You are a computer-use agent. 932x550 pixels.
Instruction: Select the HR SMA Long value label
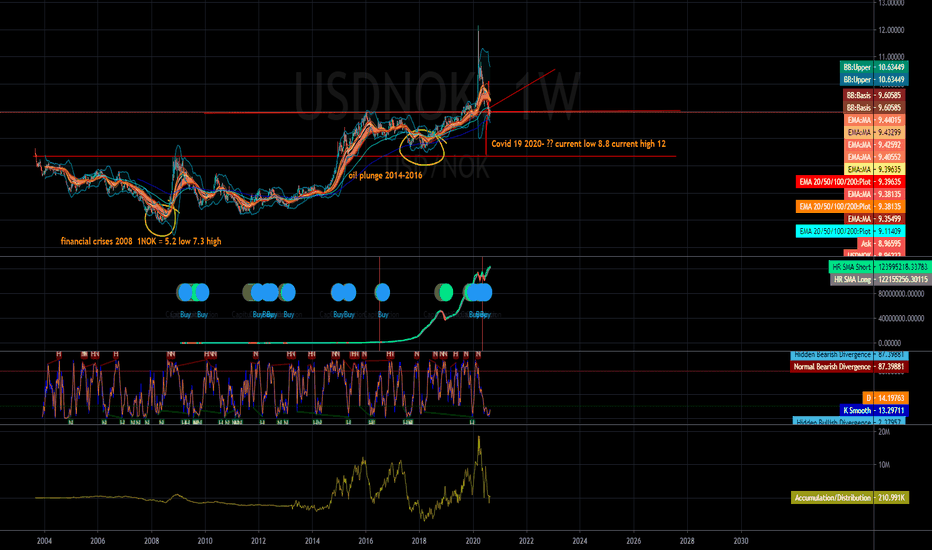[880, 279]
